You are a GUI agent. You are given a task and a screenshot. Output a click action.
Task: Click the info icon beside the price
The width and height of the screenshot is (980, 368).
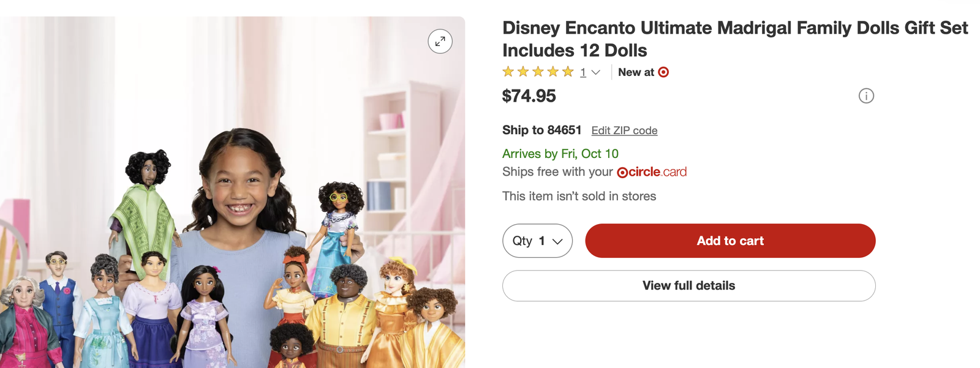pos(866,96)
